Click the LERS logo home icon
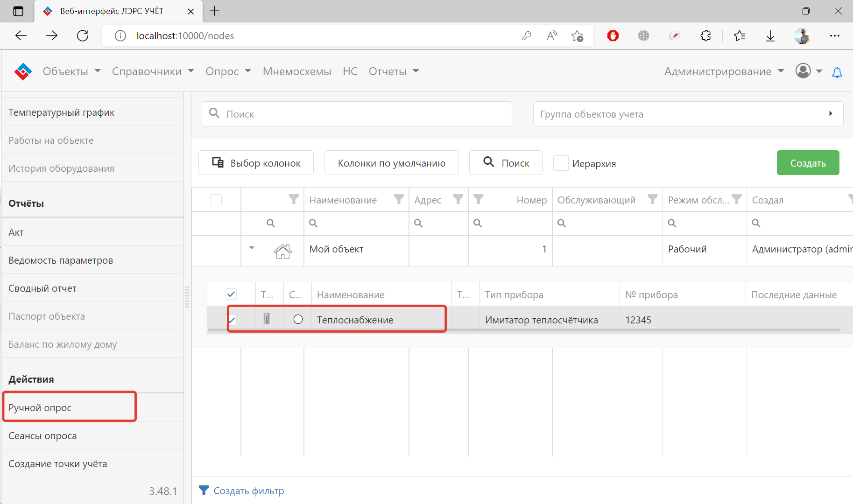The width and height of the screenshot is (853, 504). [23, 71]
